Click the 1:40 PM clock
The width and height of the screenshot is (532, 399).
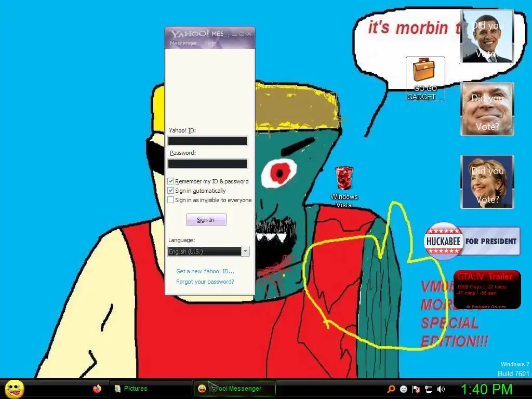tap(486, 389)
